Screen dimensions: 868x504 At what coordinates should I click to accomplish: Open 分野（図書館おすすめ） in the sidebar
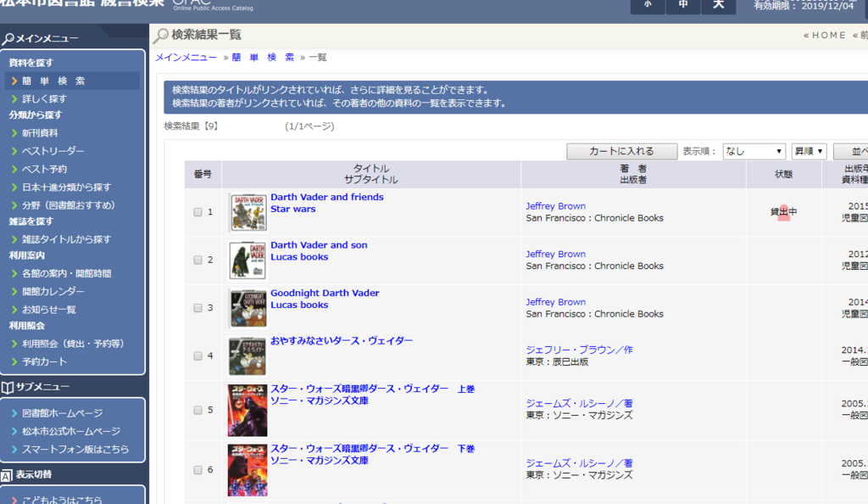pos(69,205)
